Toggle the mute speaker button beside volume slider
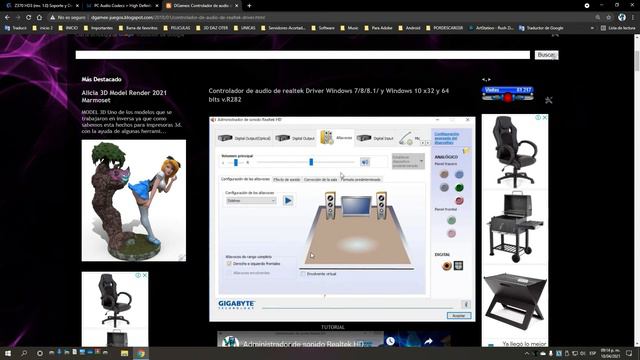Screen dimensions: 640x360 (x=364, y=162)
